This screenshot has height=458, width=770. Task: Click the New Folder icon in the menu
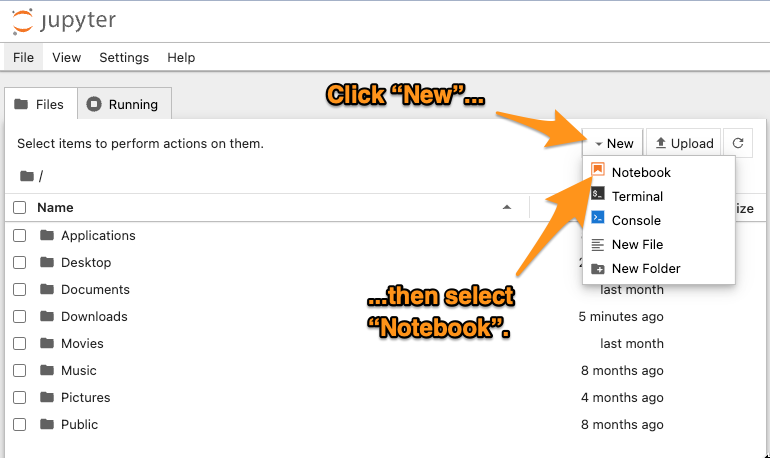(x=598, y=269)
